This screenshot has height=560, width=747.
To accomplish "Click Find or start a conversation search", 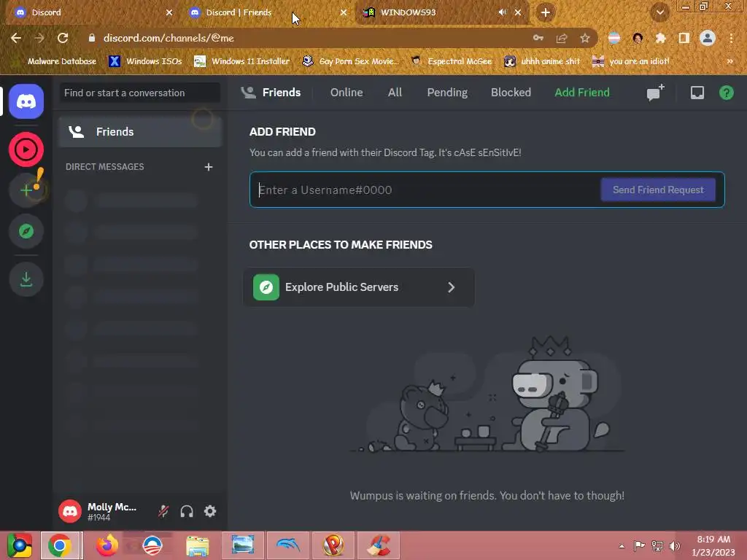I will [x=140, y=93].
